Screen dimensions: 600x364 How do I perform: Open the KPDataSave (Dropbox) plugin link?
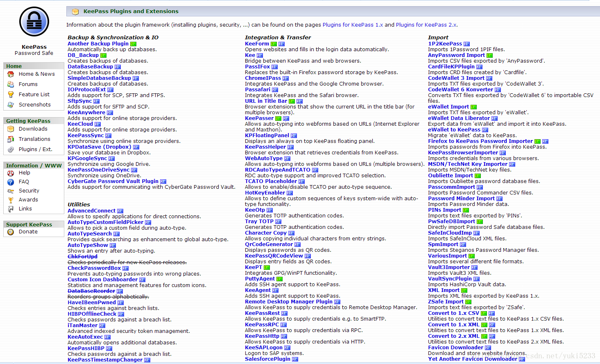pos(100,147)
